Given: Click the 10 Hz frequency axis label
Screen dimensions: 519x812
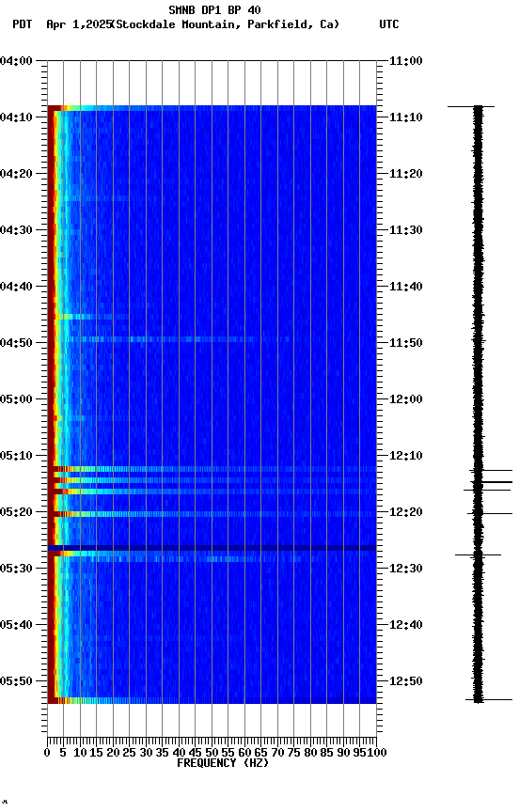Looking at the screenshot, I should pyautogui.click(x=80, y=753).
